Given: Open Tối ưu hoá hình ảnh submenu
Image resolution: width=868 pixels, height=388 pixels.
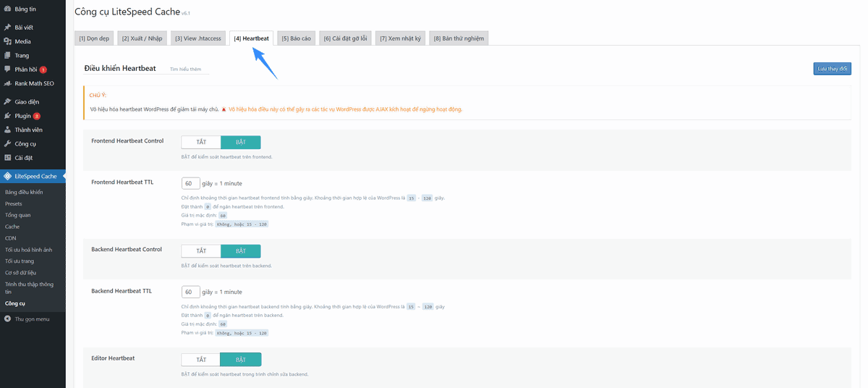Looking at the screenshot, I should click(29, 250).
